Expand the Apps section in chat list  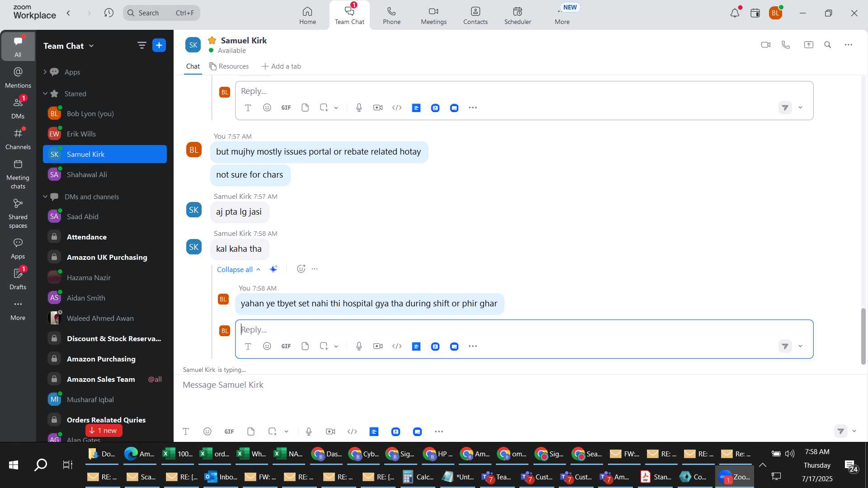[45, 72]
